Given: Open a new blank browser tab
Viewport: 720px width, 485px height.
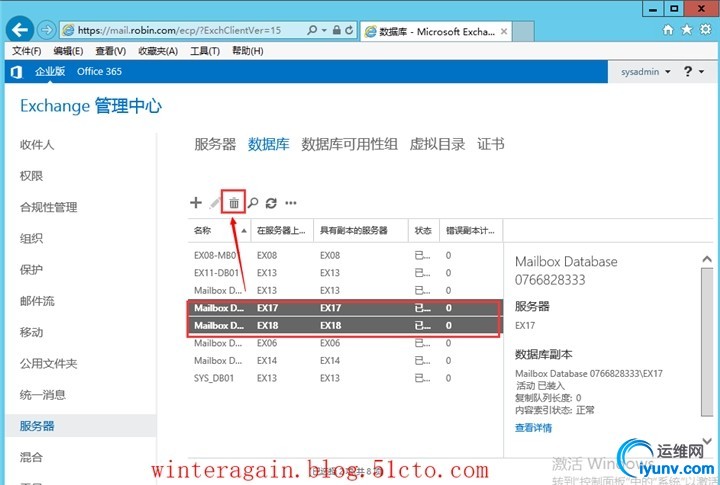Looking at the screenshot, I should (523, 31).
